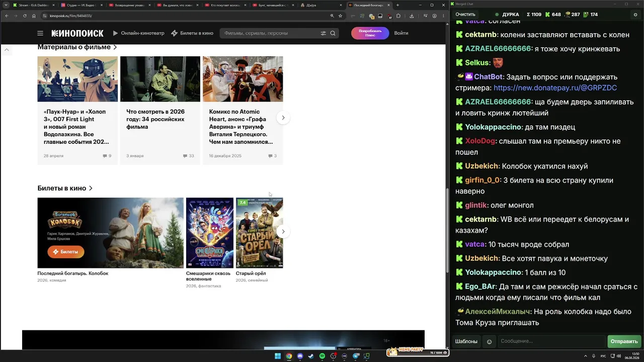This screenshot has width=644, height=362.
Task: Open 'Материалы о фильме' section heading
Action: click(77, 47)
